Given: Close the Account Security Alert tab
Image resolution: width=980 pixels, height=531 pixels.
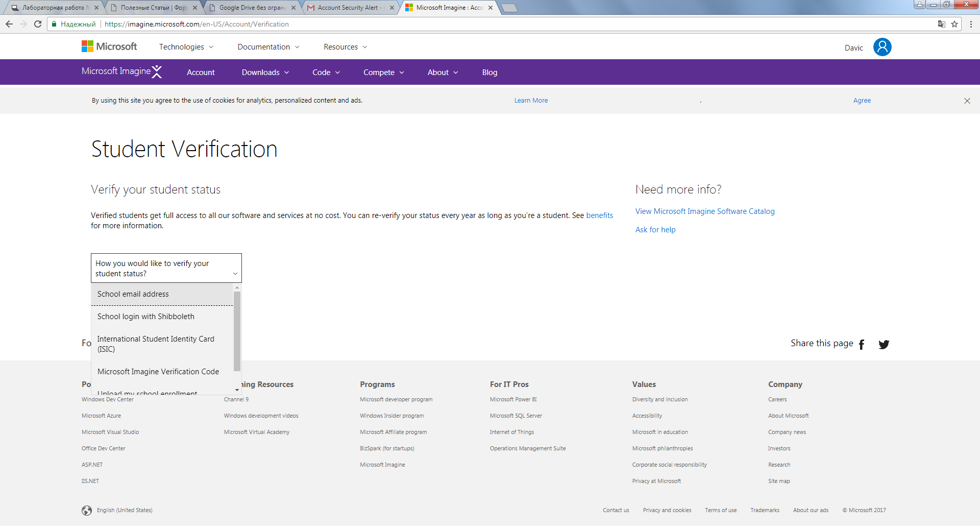Looking at the screenshot, I should (x=392, y=8).
